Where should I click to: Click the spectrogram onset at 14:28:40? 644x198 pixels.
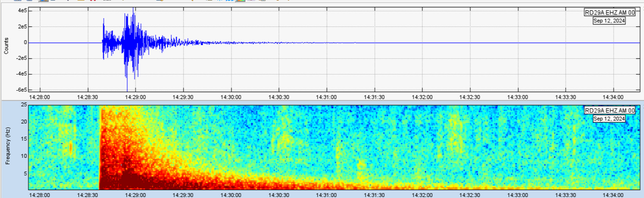(100, 148)
